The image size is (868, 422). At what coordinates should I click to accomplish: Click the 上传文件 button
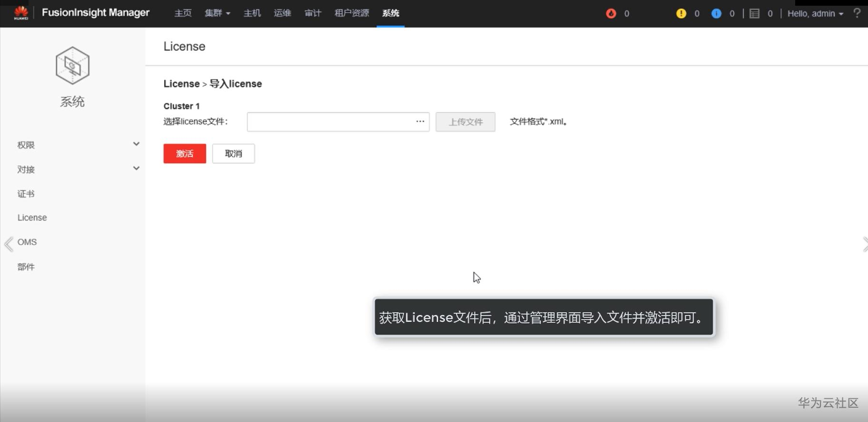(x=465, y=122)
